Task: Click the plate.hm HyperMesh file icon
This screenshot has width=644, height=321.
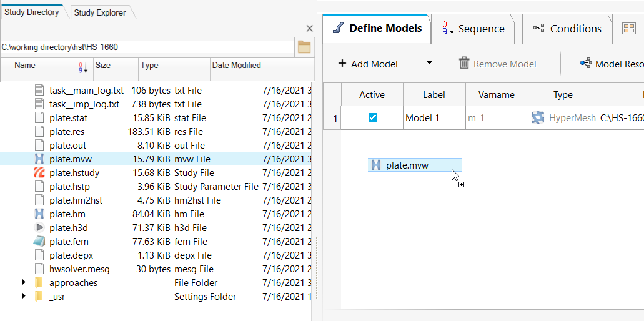Action: point(39,214)
